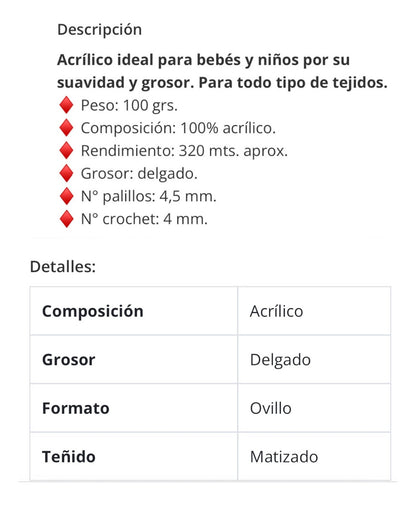The image size is (416, 505).
Task: Click the N° palillos: 4,5 mm. text
Action: [149, 196]
